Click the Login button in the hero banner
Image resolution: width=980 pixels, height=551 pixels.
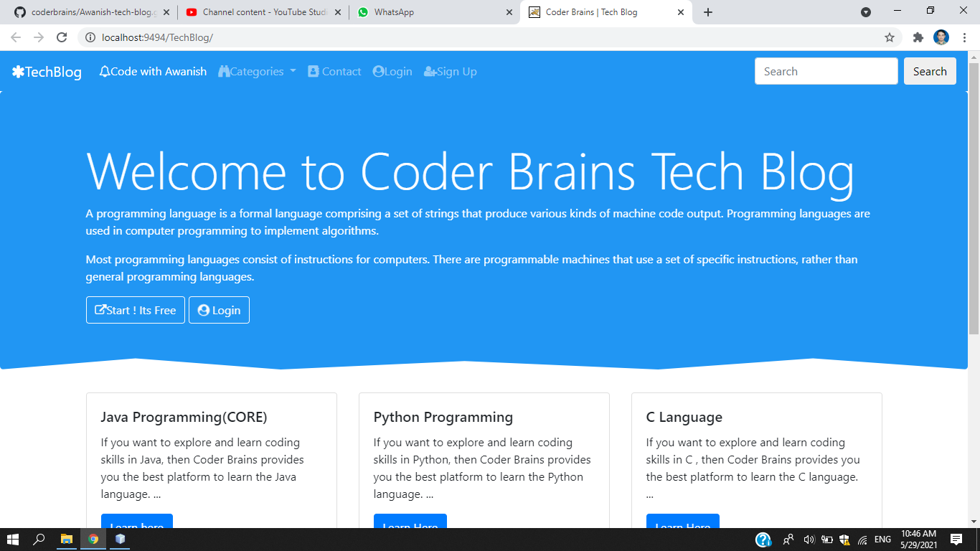click(219, 310)
